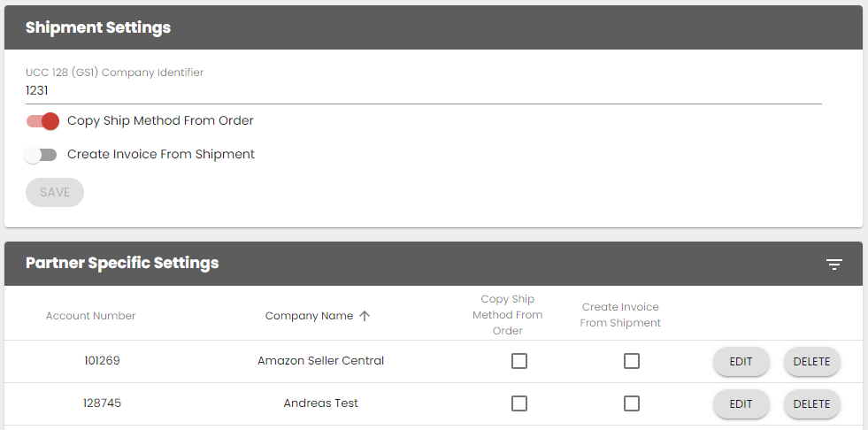Check Create Invoice for Amazon Seller Central
Screen dimensions: 868x430
(x=631, y=361)
